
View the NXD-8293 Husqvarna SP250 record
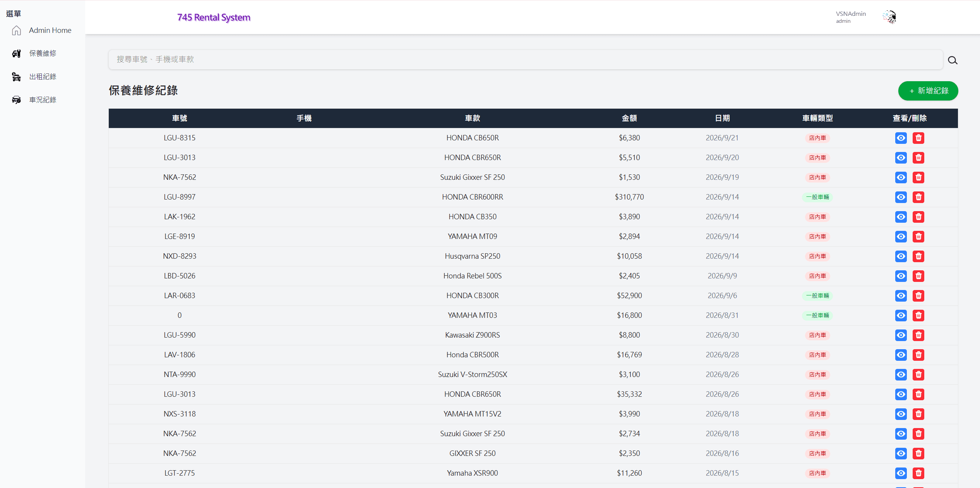901,256
